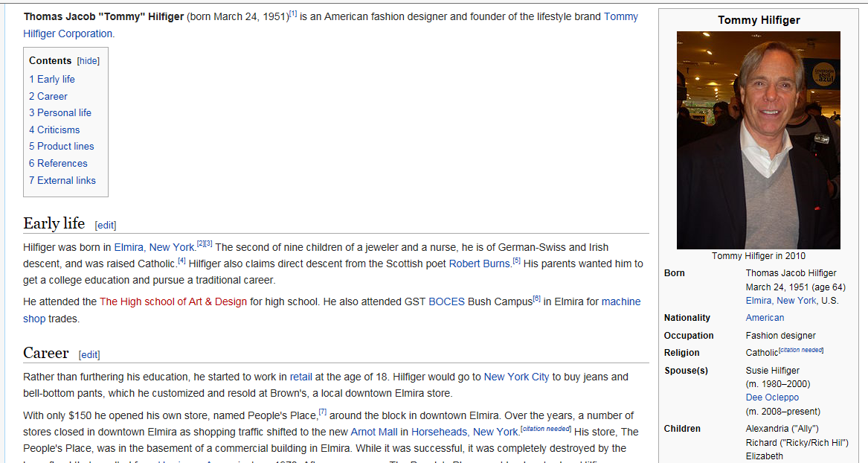This screenshot has height=463, width=868.
Task: Click the March 24, 1951 (age 64) text
Action: click(796, 287)
